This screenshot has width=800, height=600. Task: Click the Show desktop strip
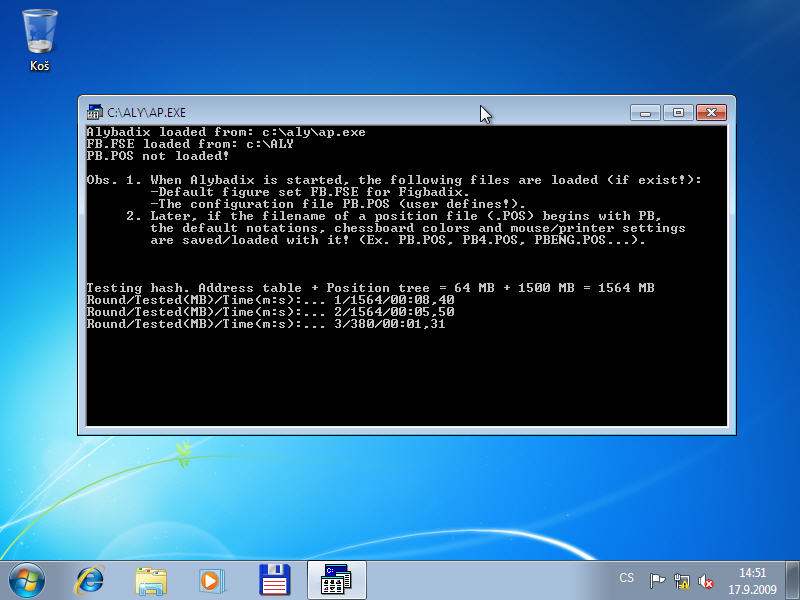(792, 581)
